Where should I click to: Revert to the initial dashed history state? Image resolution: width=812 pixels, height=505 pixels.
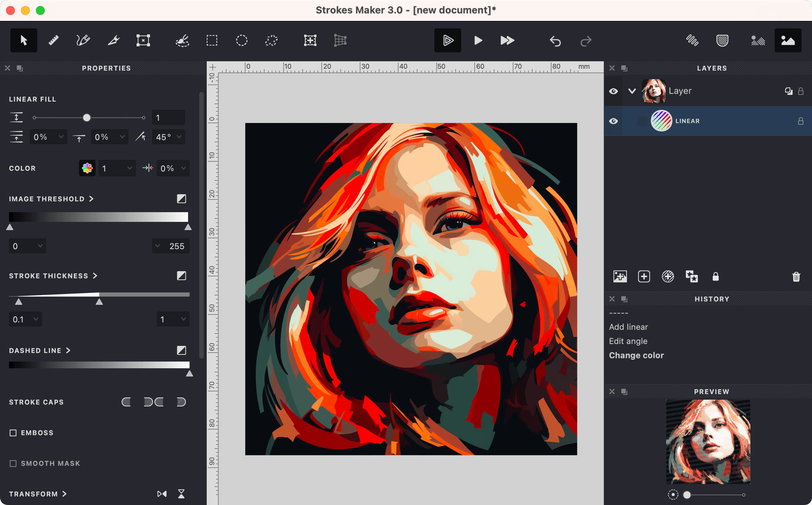[619, 313]
